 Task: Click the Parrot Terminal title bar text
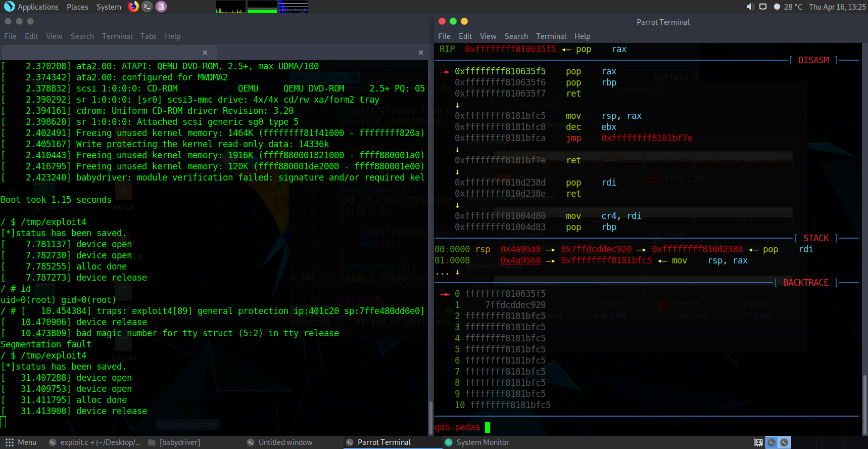(x=663, y=22)
